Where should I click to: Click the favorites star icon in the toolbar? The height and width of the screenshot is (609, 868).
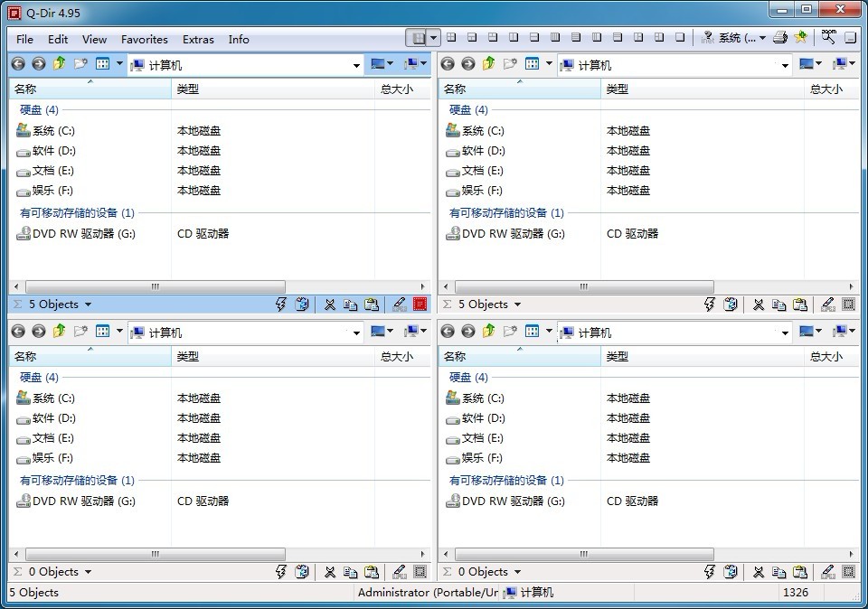[x=800, y=38]
